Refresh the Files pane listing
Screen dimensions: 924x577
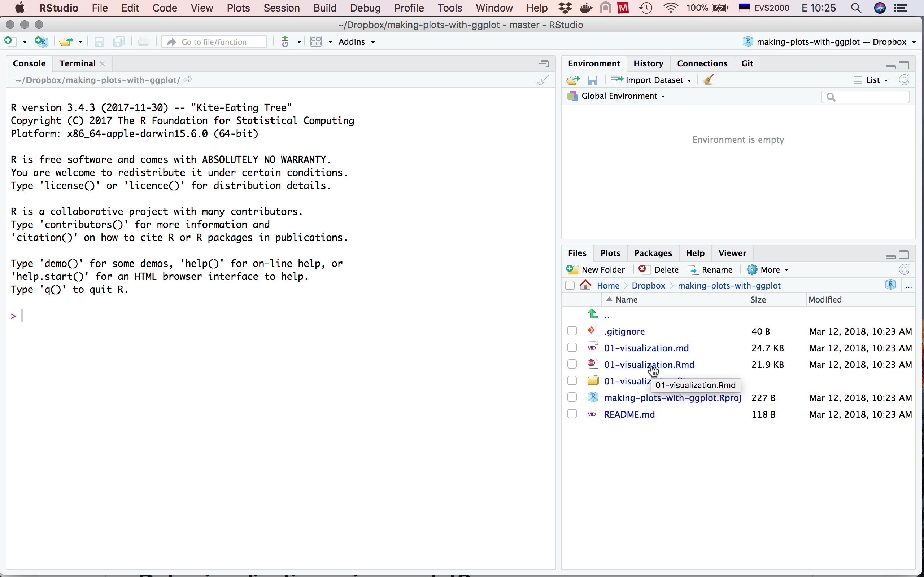(x=904, y=270)
